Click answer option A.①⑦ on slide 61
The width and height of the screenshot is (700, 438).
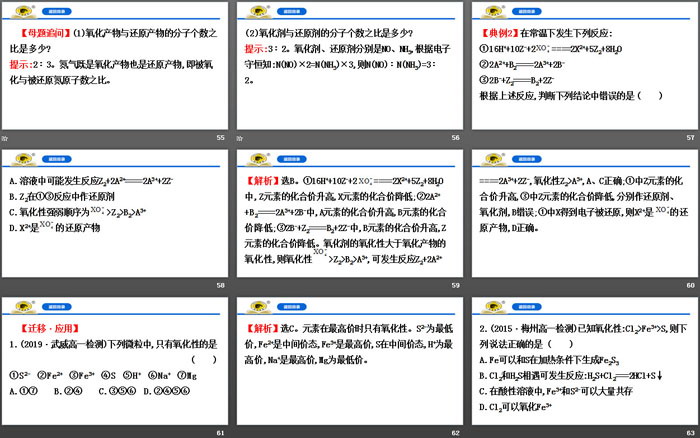(x=24, y=391)
